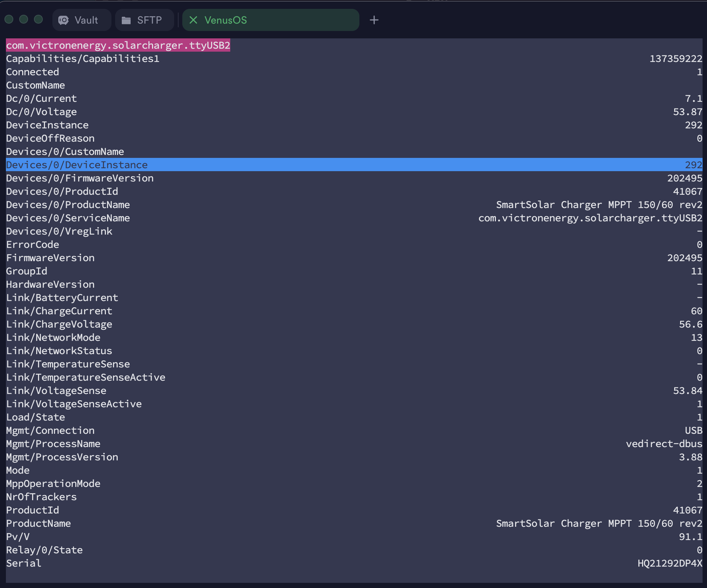The width and height of the screenshot is (707, 588).
Task: Open a new tab with plus icon
Action: tap(374, 20)
